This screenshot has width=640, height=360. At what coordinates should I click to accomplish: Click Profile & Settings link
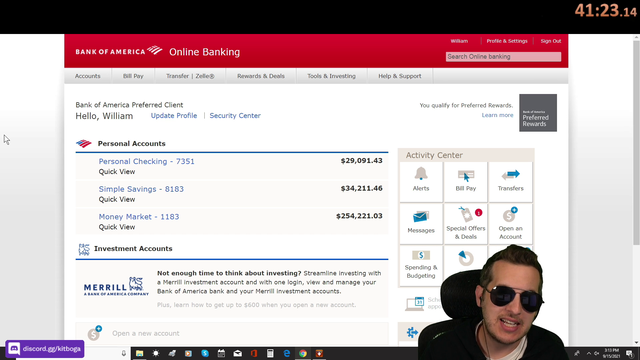(x=507, y=41)
